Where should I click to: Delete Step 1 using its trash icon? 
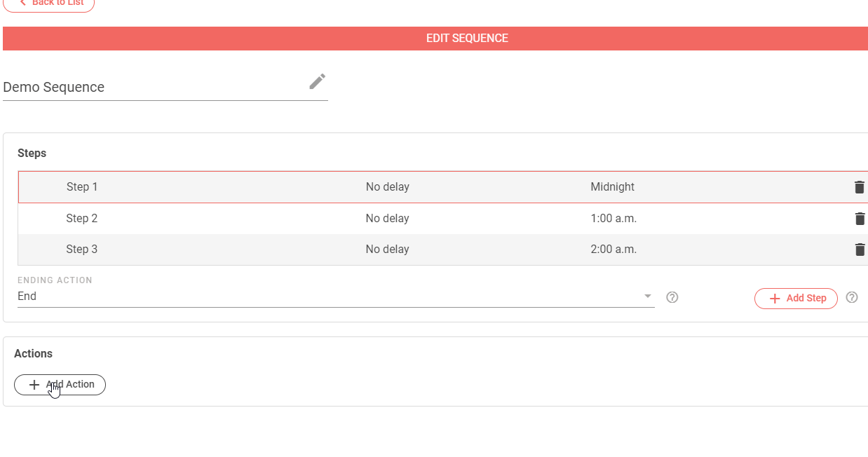[x=859, y=187]
